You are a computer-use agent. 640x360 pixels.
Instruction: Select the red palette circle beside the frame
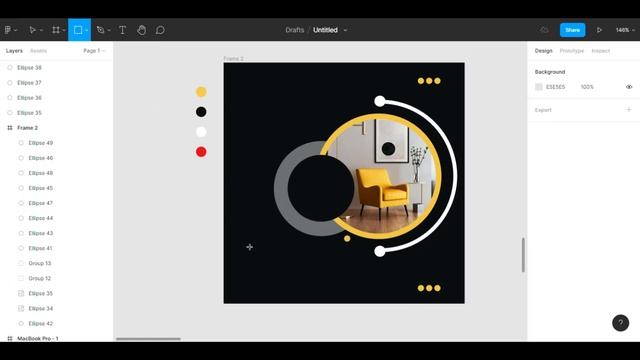coord(201,152)
